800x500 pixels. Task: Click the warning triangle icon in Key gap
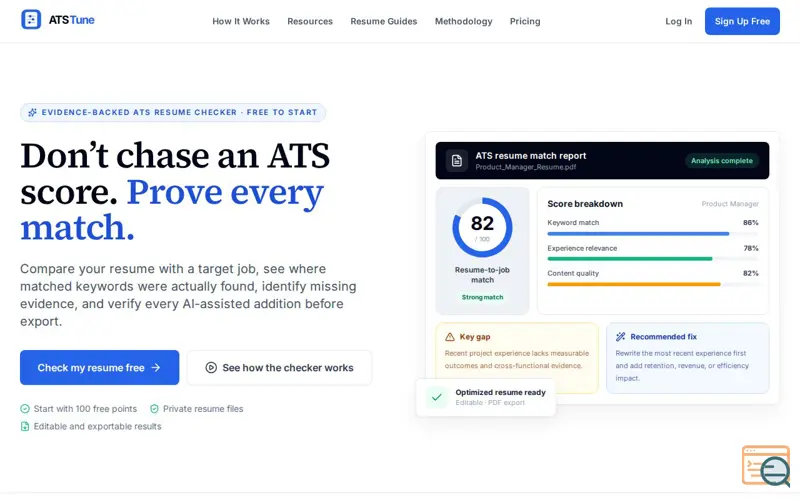pos(449,337)
